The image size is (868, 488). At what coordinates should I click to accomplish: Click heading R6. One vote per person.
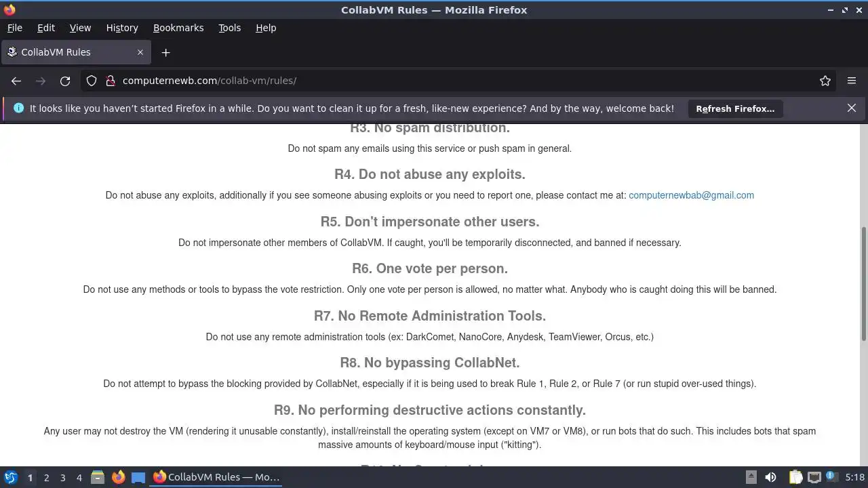pyautogui.click(x=430, y=268)
